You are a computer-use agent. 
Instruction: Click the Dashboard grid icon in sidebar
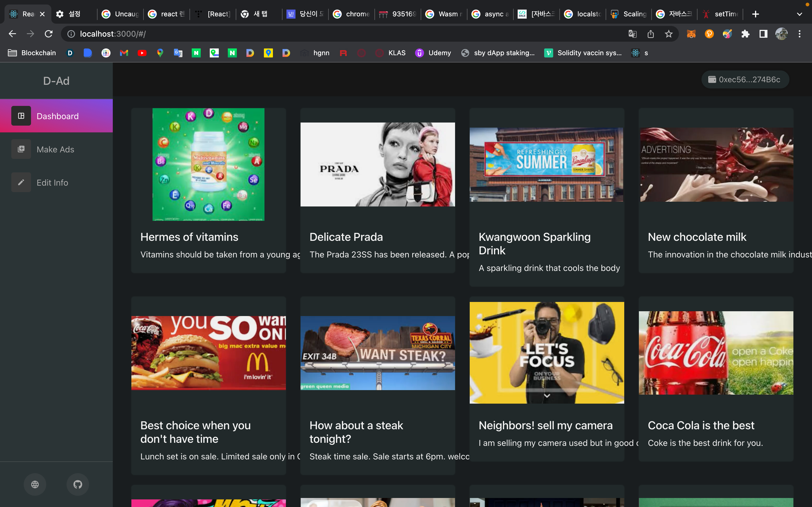point(21,116)
